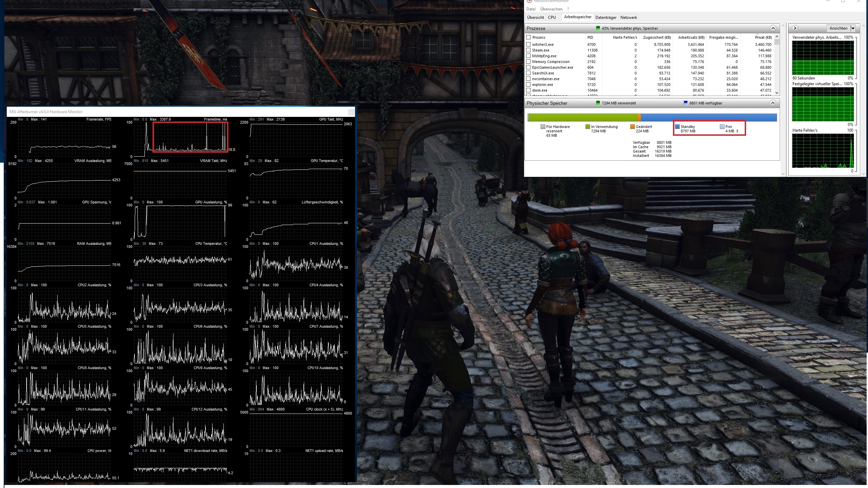Click the process list scrollbar down arrow
Screen dimensions: 868x488
tap(777, 93)
